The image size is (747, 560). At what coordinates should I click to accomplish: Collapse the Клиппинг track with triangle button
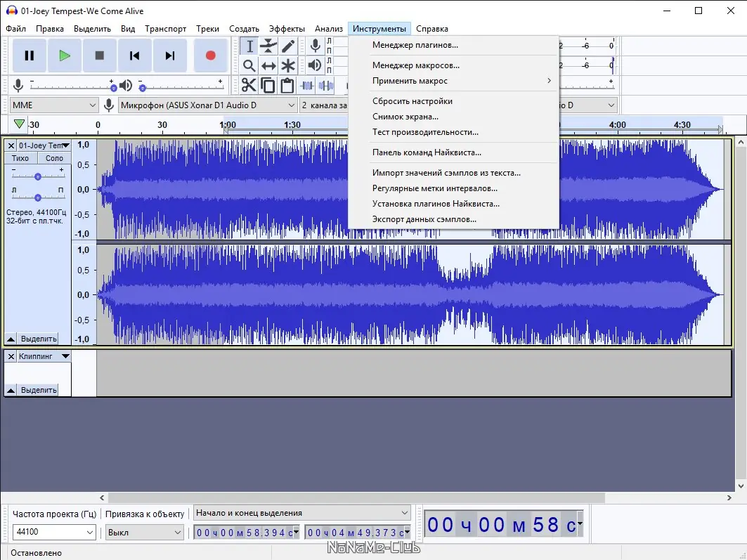tap(11, 390)
